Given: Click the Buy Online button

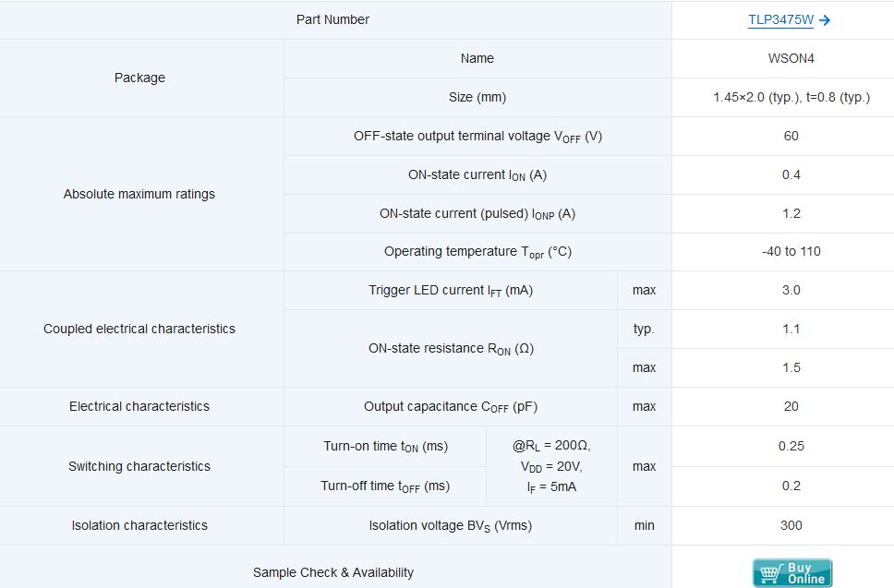Looking at the screenshot, I should click(791, 572).
